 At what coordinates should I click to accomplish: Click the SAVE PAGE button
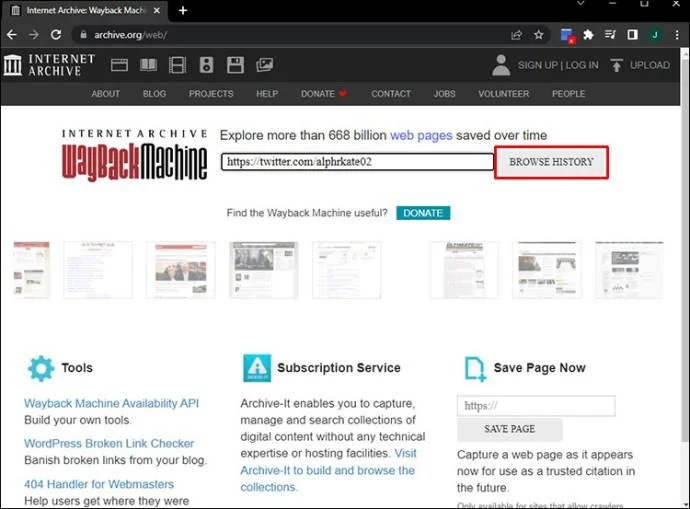[510, 429]
